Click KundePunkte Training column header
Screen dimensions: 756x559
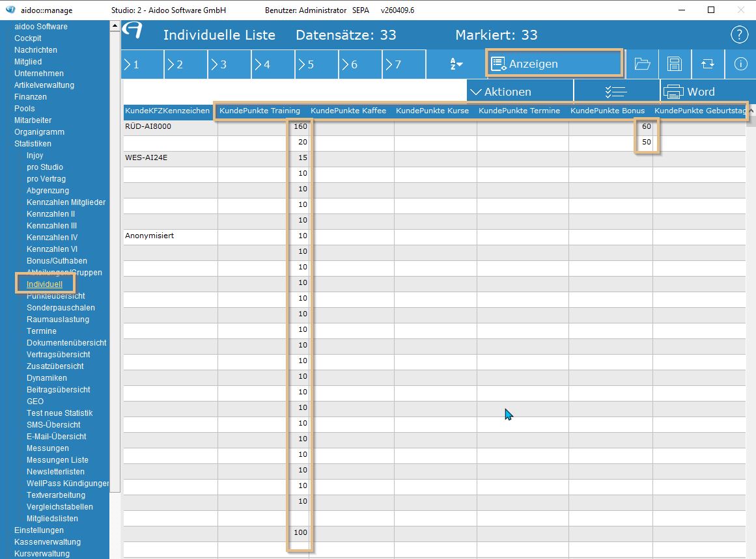pos(260,111)
